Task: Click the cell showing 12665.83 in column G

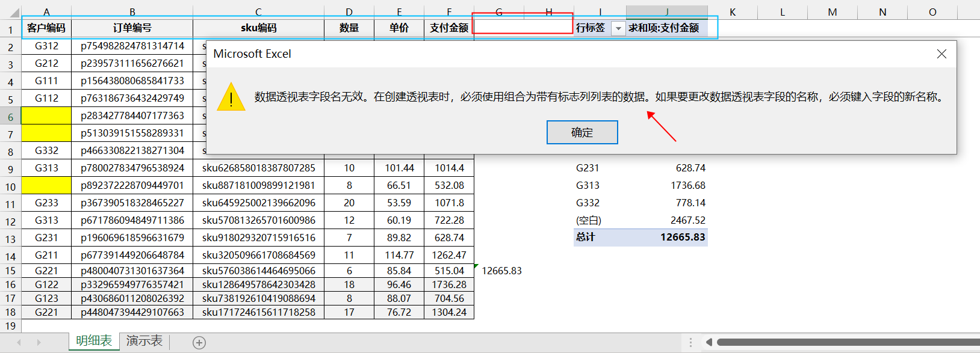Action: pos(501,271)
